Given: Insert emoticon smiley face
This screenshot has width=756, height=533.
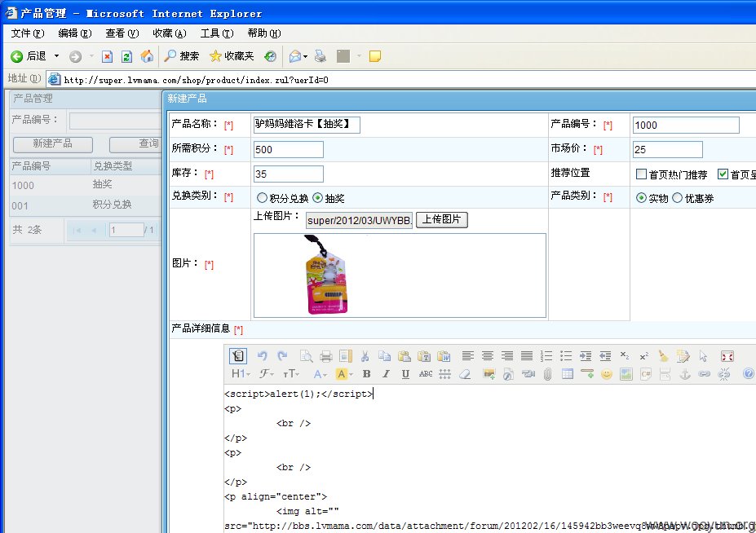Looking at the screenshot, I should point(607,374).
